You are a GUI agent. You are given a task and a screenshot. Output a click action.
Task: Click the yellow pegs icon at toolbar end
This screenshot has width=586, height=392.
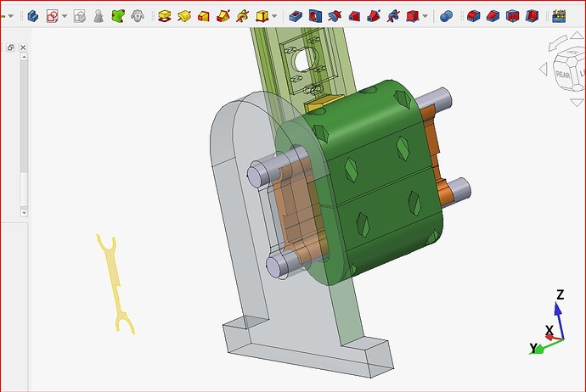[x=559, y=16]
